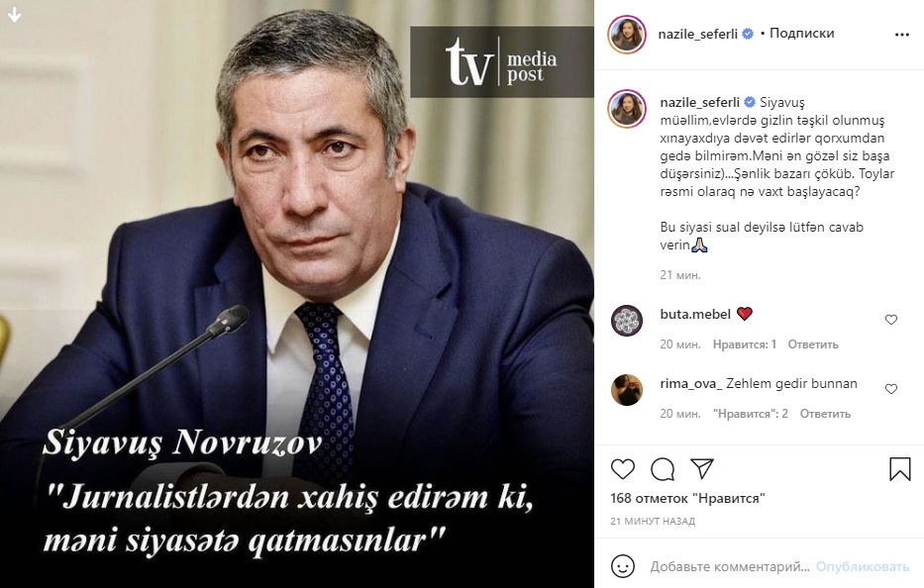
Task: Click the Подписки following button
Action: tap(801, 34)
